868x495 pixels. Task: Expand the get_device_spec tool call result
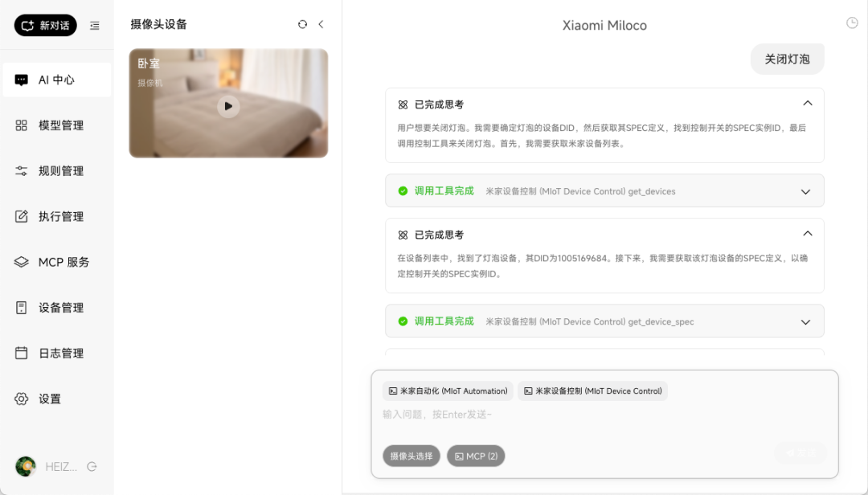(x=806, y=321)
